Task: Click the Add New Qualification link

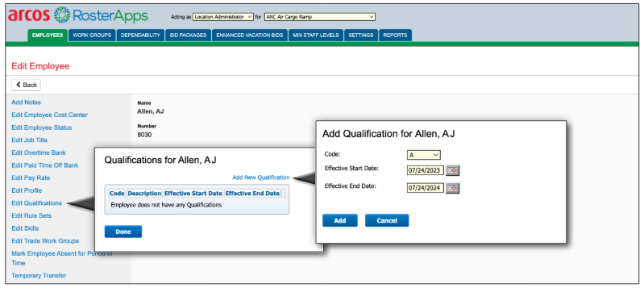Action: coord(261,177)
